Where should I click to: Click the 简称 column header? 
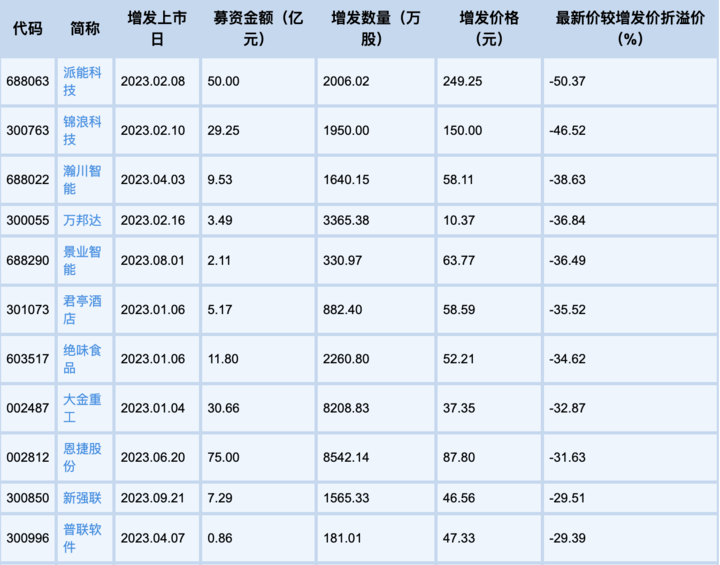[85, 28]
